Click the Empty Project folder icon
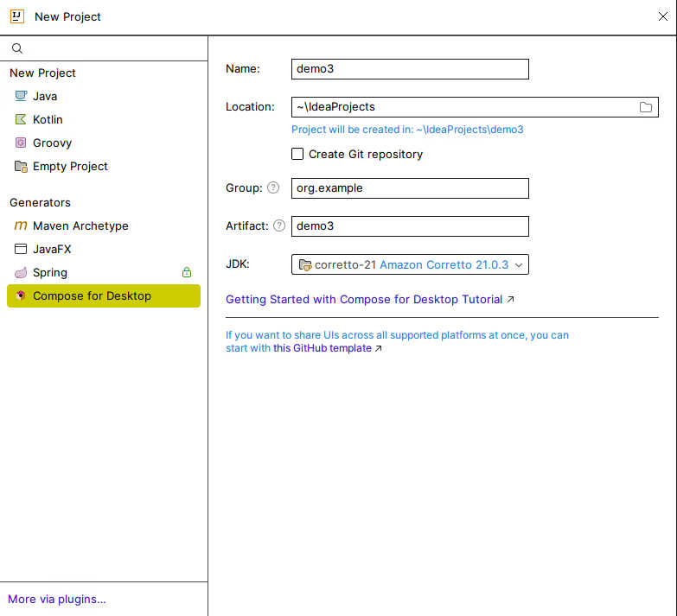677x616 pixels. [x=21, y=166]
